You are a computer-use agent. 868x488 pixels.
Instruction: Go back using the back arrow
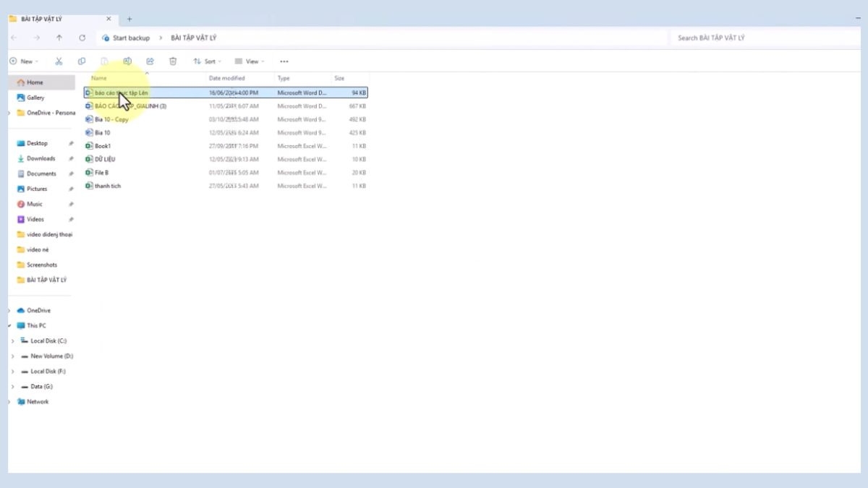coord(14,38)
